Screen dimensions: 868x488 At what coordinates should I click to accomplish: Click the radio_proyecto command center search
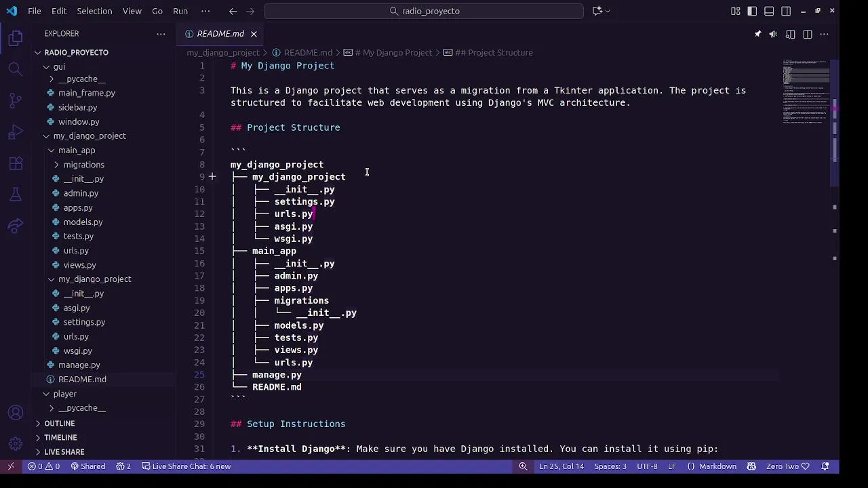coord(424,11)
